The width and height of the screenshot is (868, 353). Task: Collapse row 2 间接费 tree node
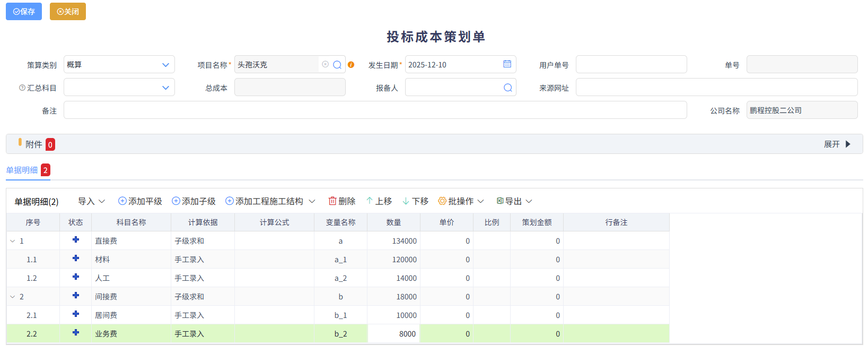13,297
